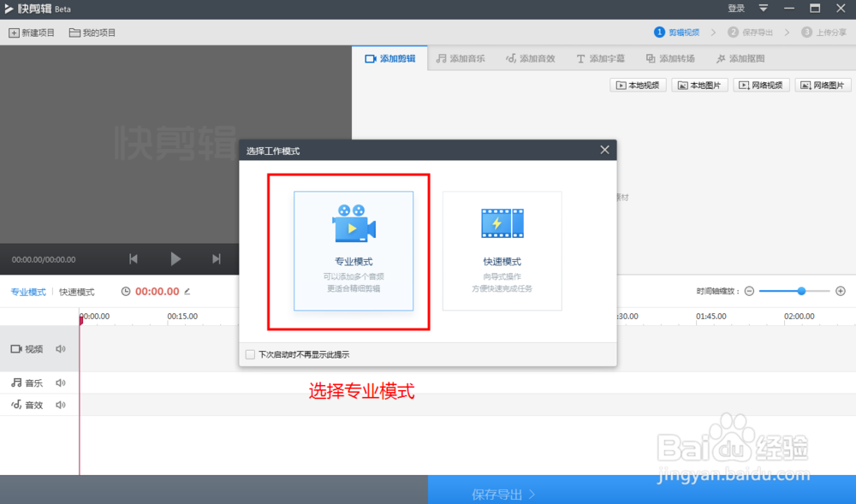856x504 pixels.
Task: Mute the 音乐 track speaker
Action: (61, 382)
